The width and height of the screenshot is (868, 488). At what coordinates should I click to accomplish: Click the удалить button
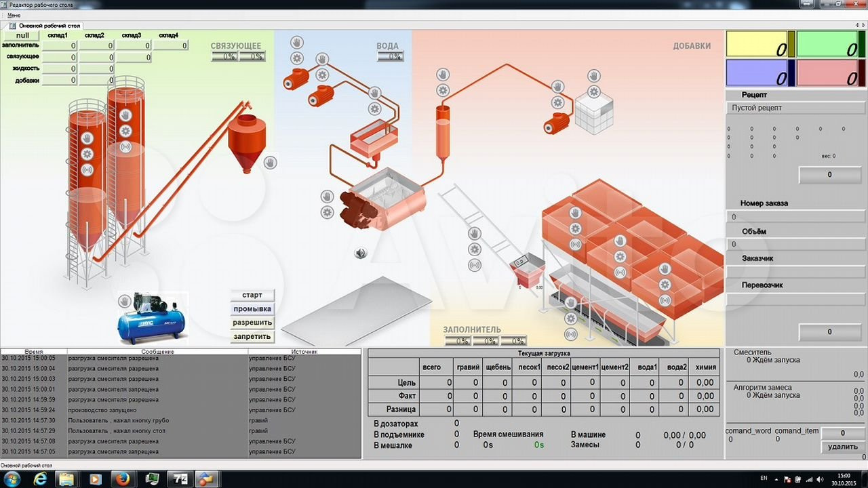(843, 447)
